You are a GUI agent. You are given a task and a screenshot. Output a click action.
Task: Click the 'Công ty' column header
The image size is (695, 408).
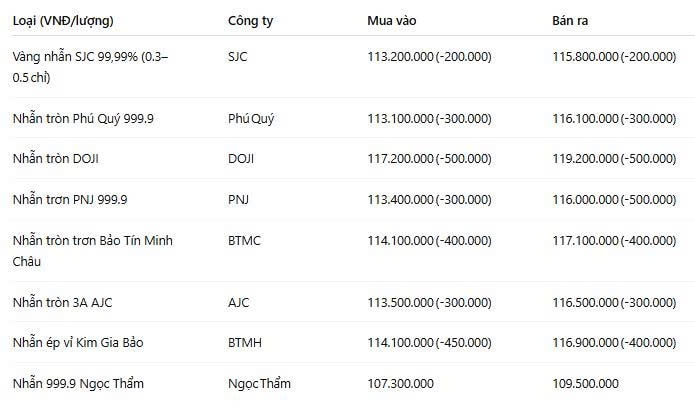pos(250,21)
